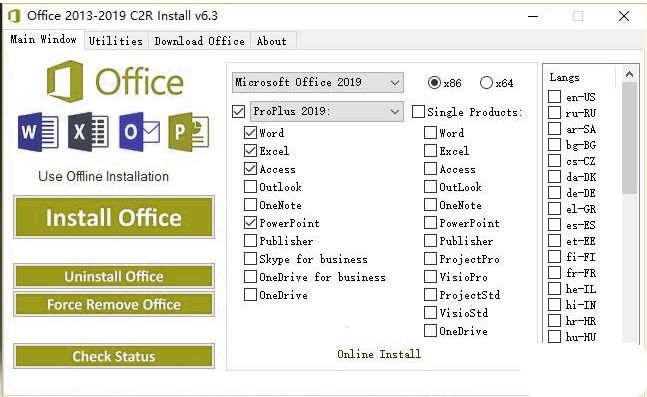Uncheck the ProPlus 2019 suite checkbox

coord(238,111)
